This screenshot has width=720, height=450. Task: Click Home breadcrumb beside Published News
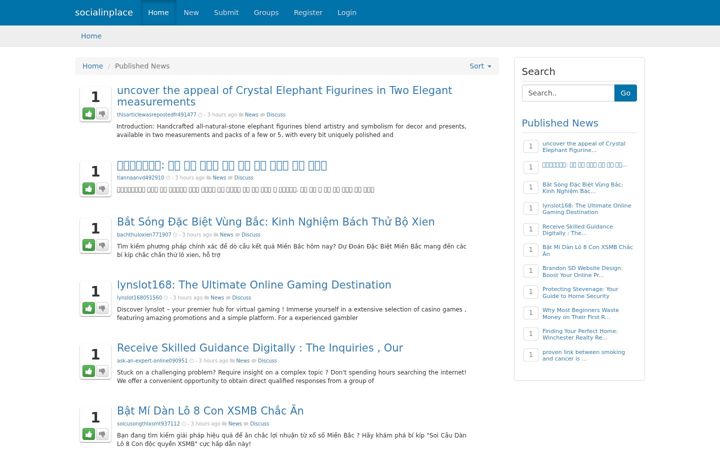tap(92, 66)
